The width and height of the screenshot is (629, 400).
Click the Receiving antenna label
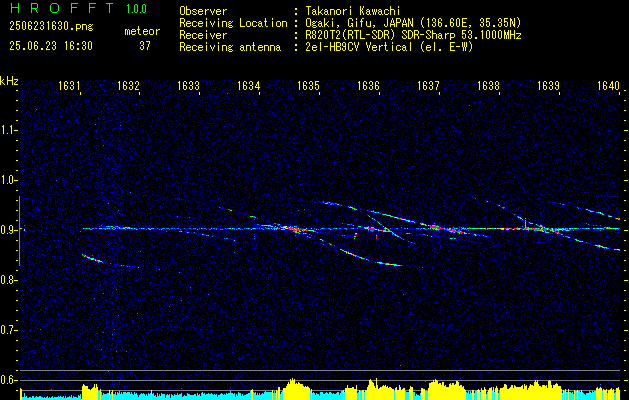(230, 47)
